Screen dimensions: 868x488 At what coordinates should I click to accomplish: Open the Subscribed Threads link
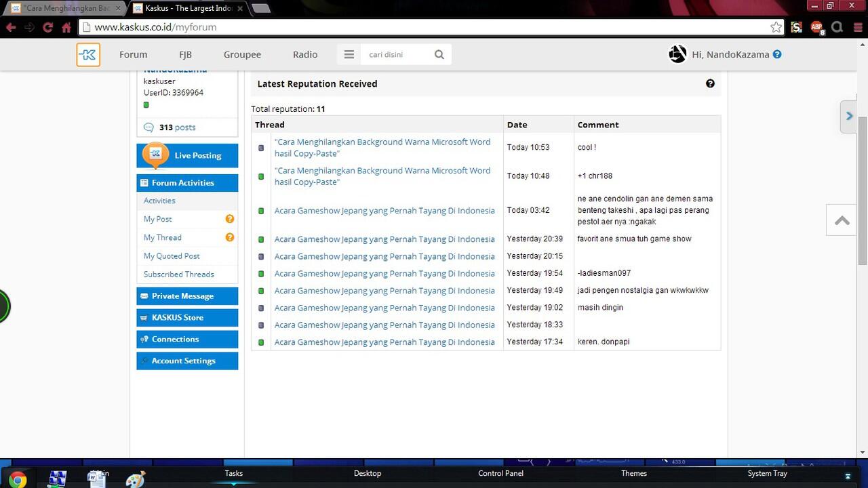tap(178, 274)
